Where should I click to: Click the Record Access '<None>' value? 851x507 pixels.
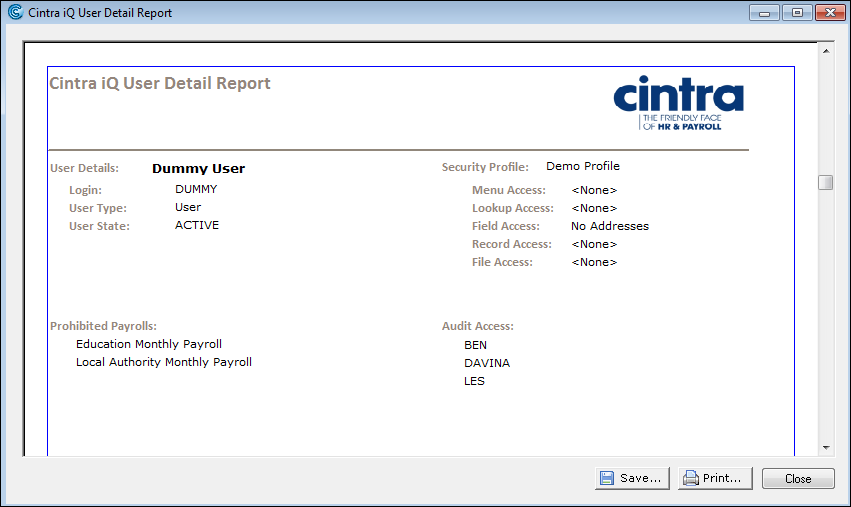click(x=594, y=244)
